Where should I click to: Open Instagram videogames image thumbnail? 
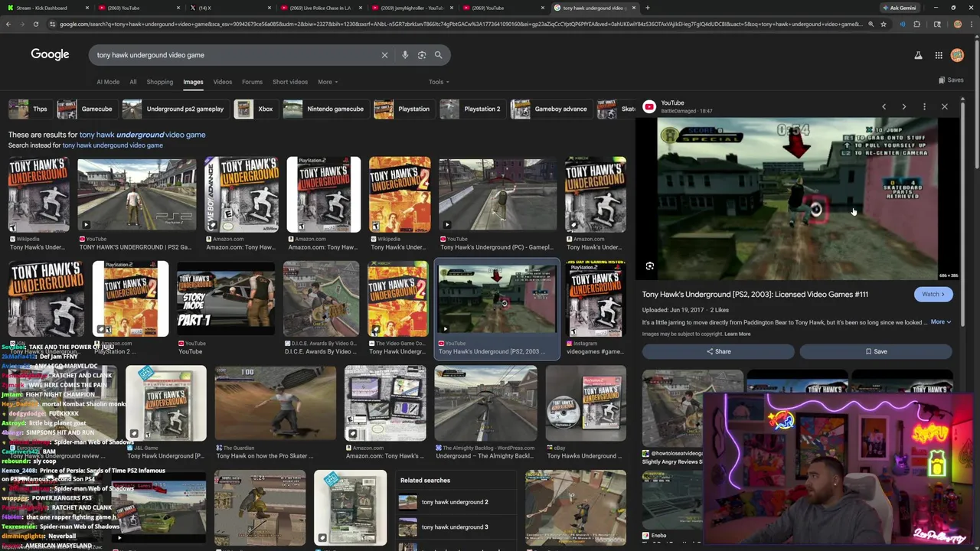click(595, 298)
